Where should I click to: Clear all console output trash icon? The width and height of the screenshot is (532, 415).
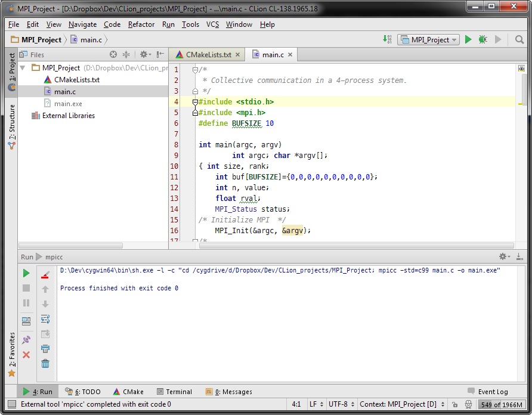tap(45, 364)
